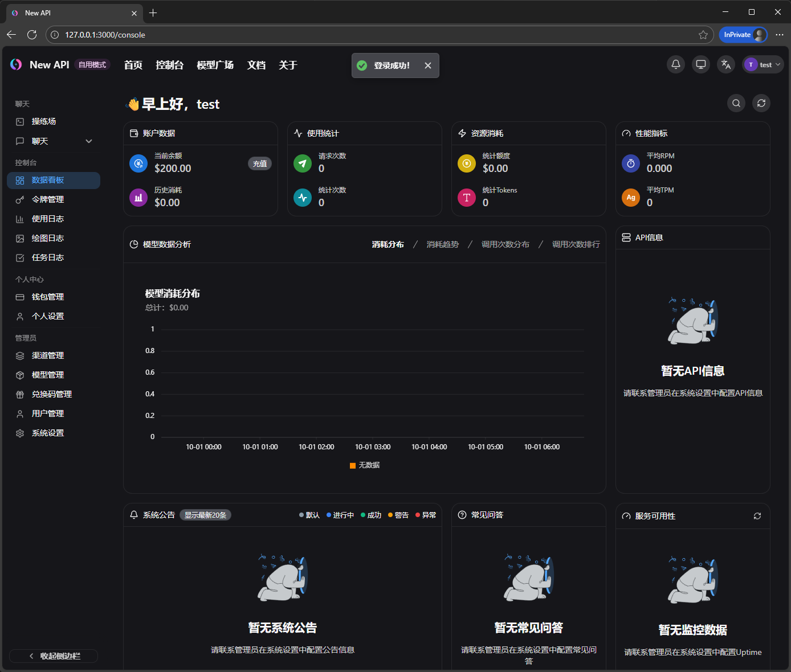Click the notification bell icon
The image size is (791, 672).
tap(676, 64)
